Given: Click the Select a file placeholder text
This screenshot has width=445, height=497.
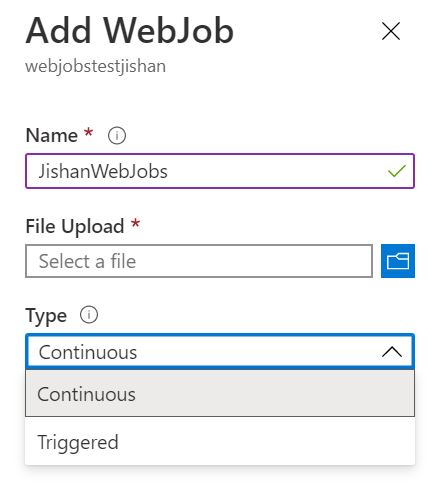Looking at the screenshot, I should [x=87, y=261].
